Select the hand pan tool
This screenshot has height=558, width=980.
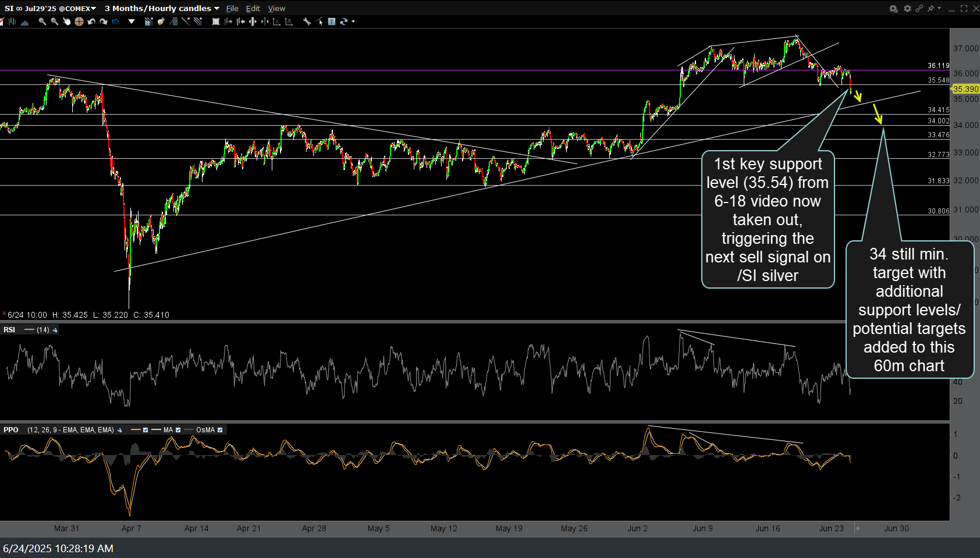(x=66, y=22)
